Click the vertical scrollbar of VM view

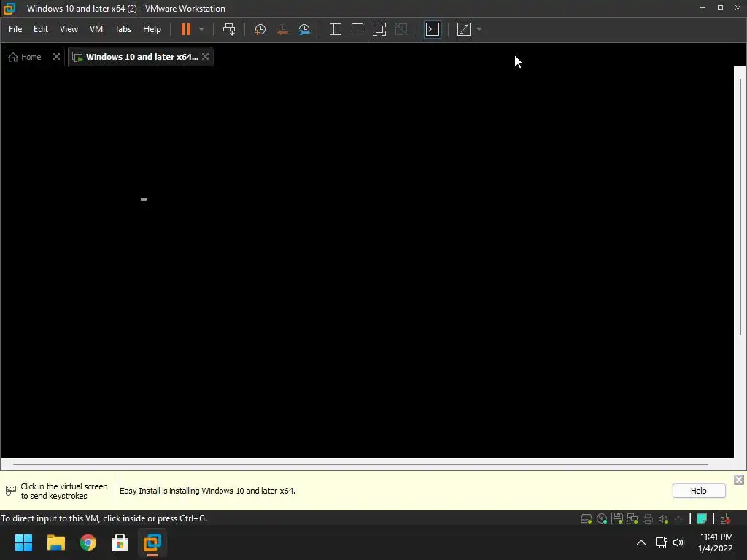(740, 206)
